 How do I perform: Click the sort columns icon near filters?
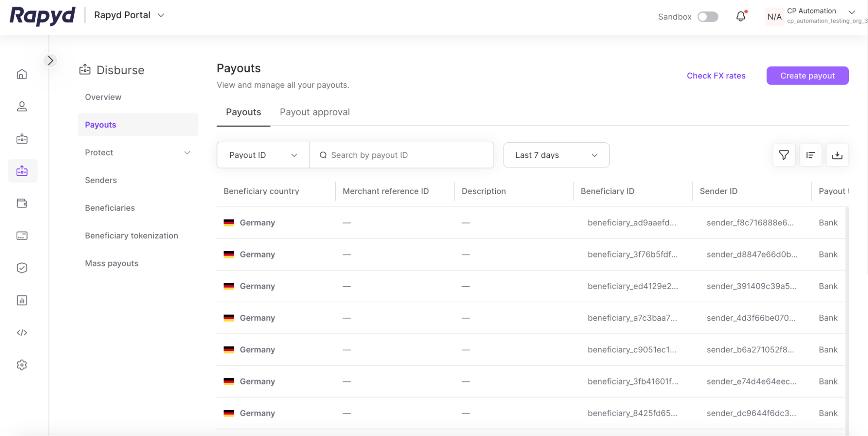click(x=810, y=155)
